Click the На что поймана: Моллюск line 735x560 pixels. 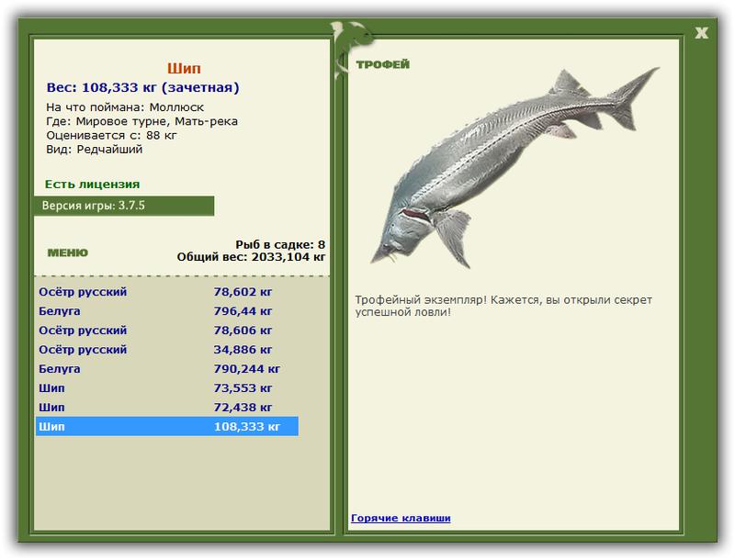pyautogui.click(x=125, y=107)
